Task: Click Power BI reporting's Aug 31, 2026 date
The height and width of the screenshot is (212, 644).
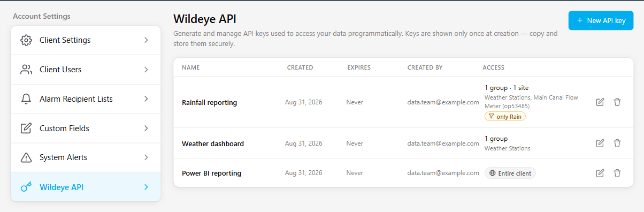Action: pos(304,173)
